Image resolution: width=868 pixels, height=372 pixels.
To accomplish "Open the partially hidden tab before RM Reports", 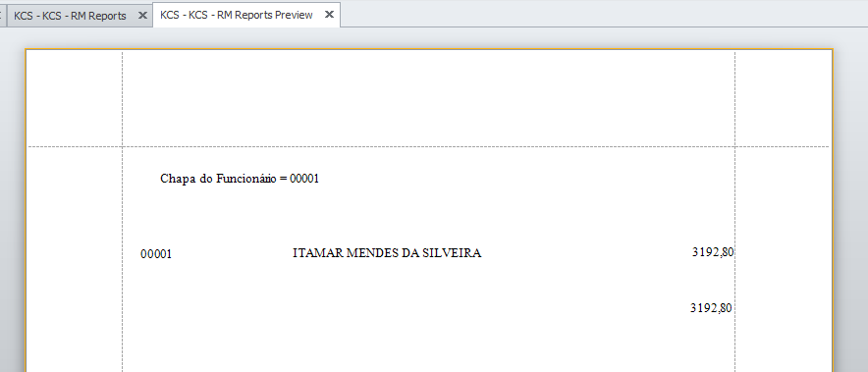I will click(x=2, y=16).
